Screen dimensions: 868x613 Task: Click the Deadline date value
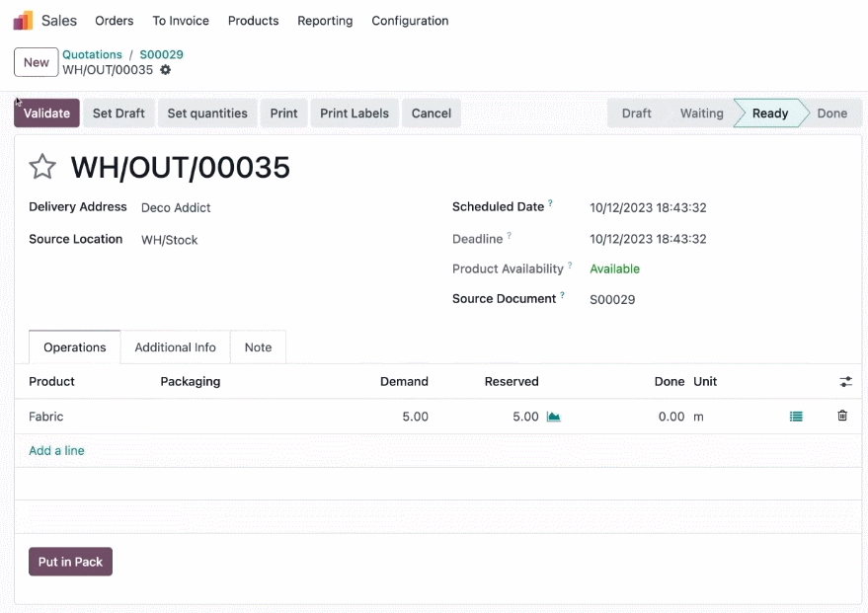click(x=648, y=239)
